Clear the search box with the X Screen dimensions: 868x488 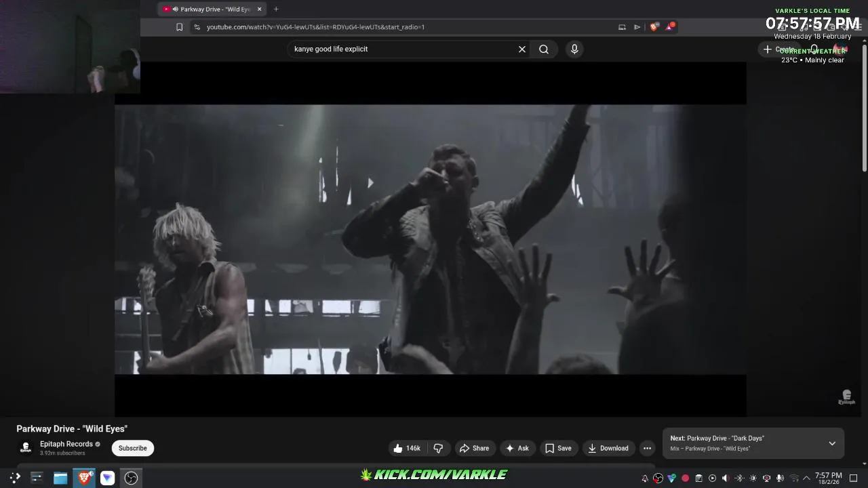[522, 49]
